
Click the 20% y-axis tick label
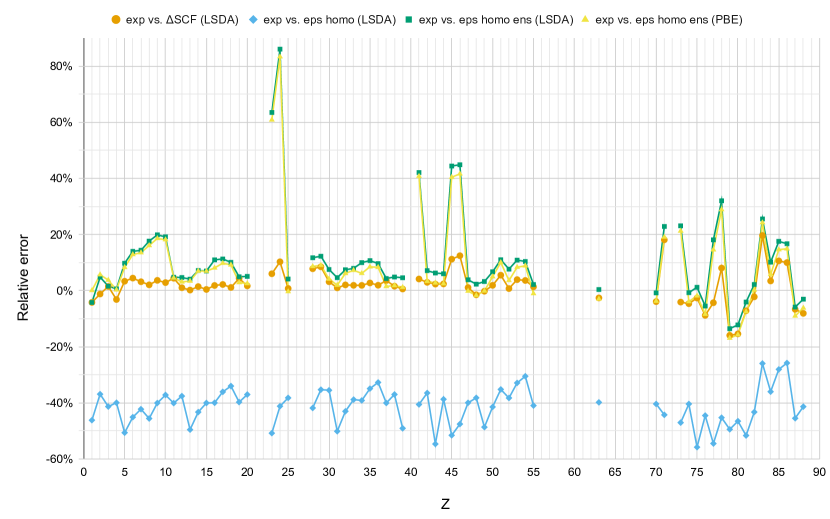tap(61, 235)
